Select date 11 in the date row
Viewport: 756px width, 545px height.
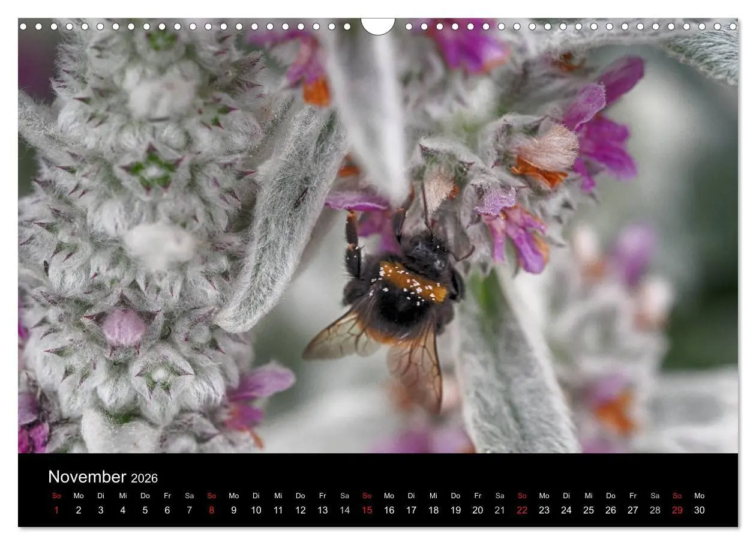tap(278, 510)
